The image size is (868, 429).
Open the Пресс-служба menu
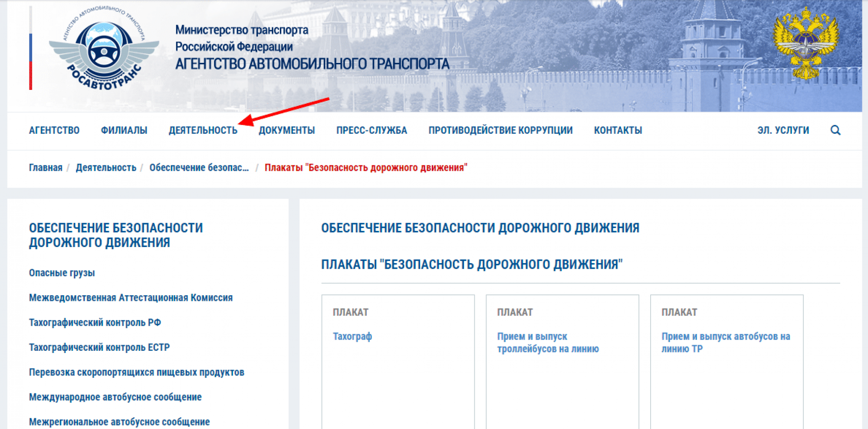(372, 130)
